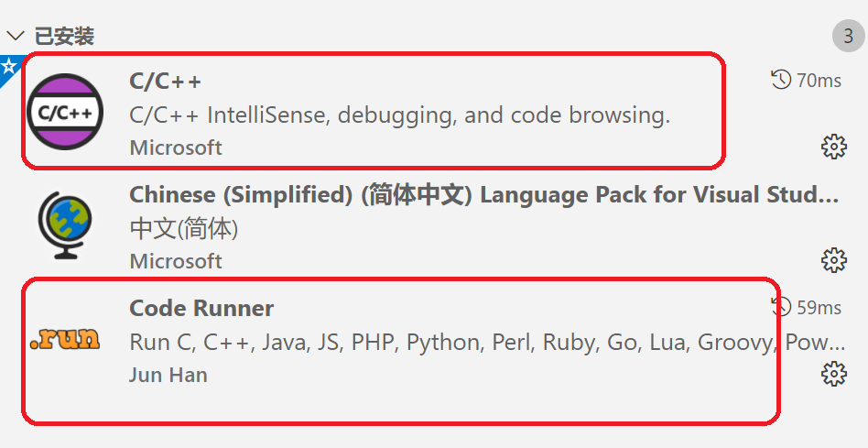
Task: Click the installed extensions count badge 3
Action: [x=848, y=37]
